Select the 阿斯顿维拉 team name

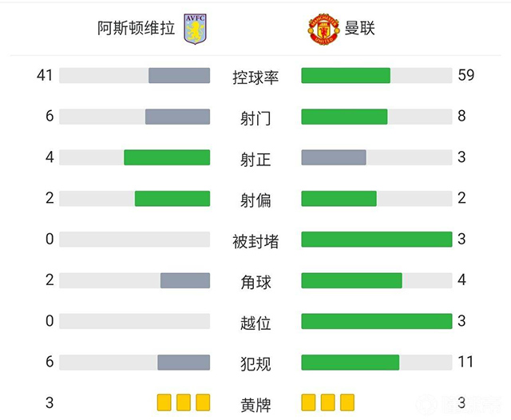point(137,29)
